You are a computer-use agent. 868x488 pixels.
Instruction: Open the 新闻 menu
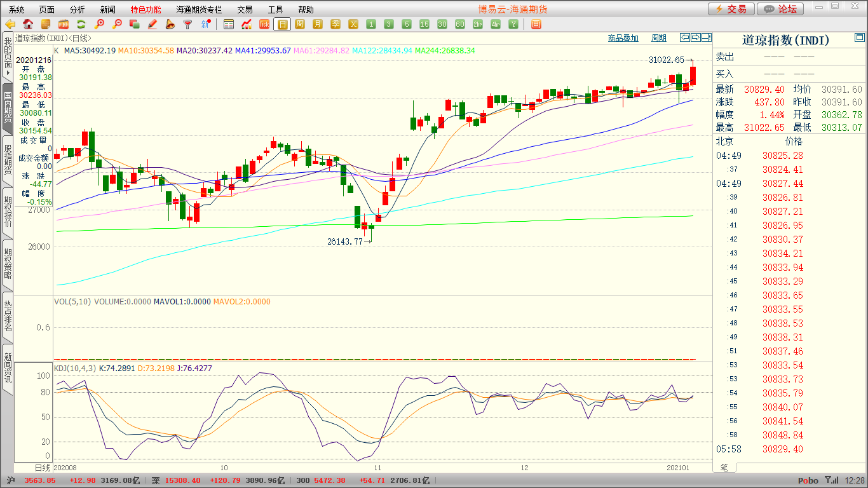click(x=108, y=10)
